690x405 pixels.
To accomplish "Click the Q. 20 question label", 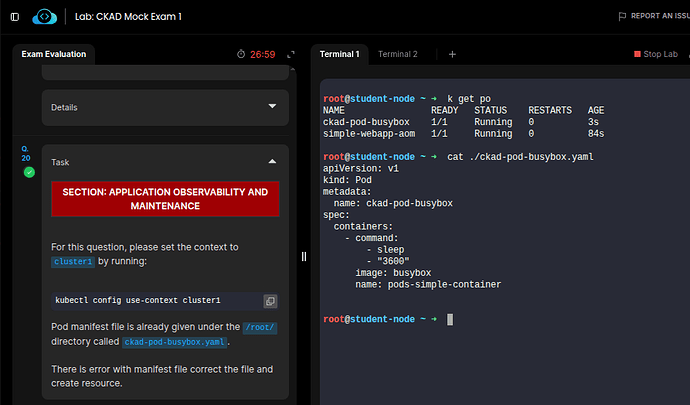I will pos(26,154).
